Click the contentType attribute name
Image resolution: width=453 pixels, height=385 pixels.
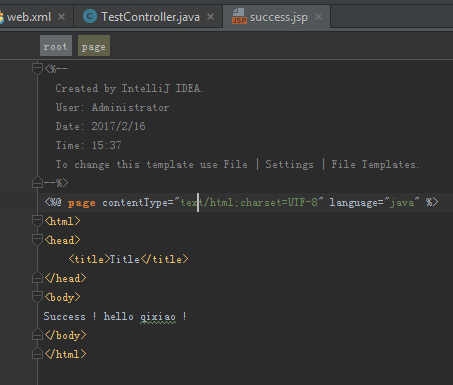[x=135, y=202]
